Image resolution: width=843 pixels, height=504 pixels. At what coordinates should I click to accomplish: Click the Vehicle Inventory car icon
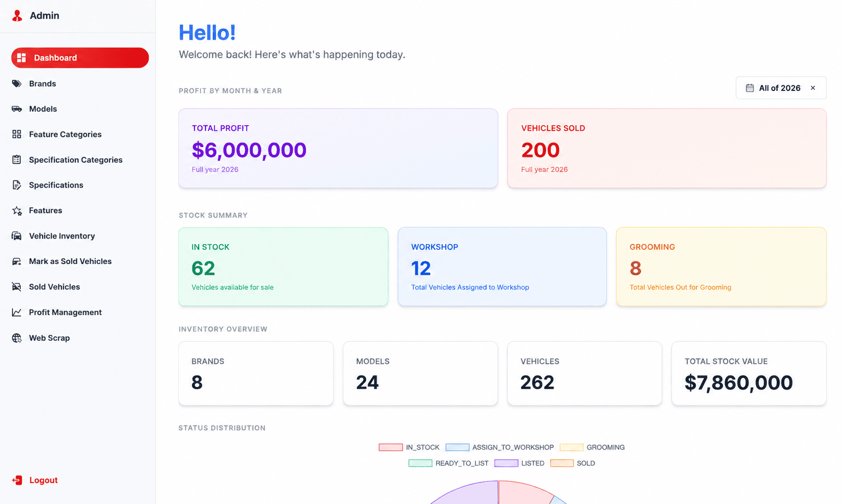[17, 236]
